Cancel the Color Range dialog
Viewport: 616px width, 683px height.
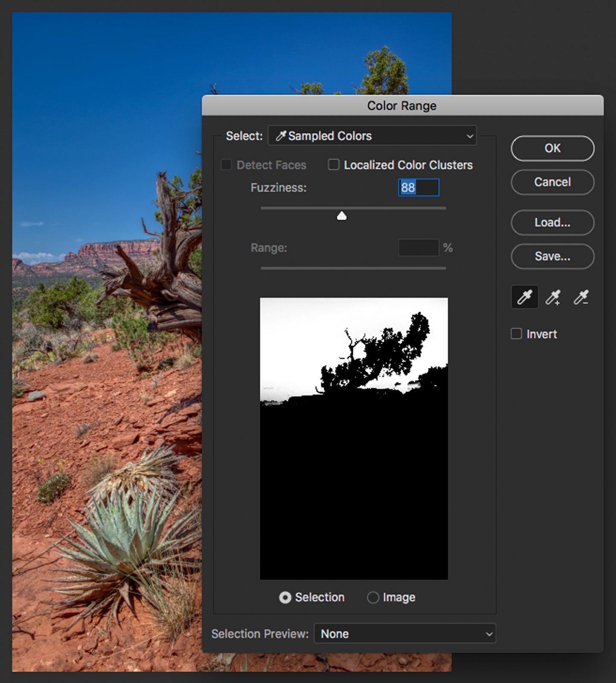(x=552, y=182)
